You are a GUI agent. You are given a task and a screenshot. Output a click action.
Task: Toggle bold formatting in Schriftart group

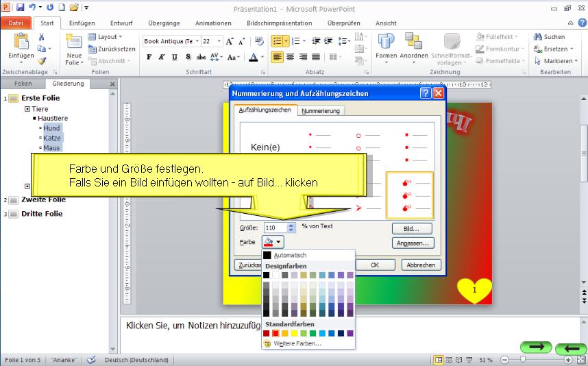tap(149, 58)
